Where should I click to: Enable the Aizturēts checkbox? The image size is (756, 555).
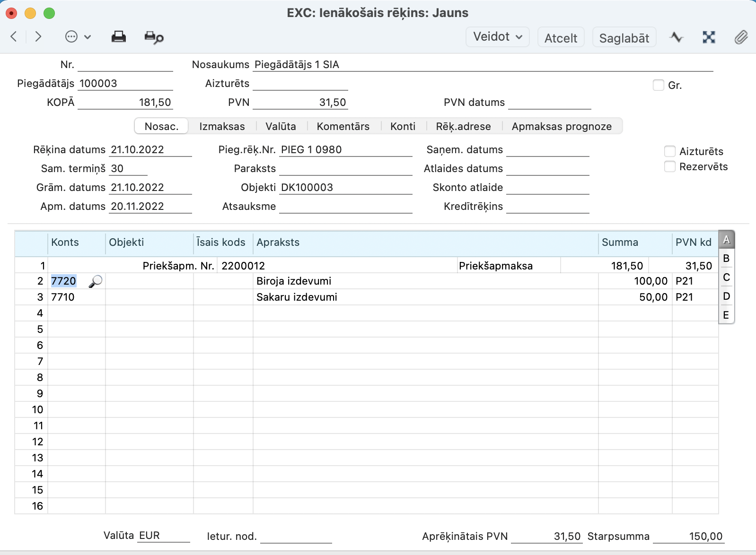coord(669,151)
